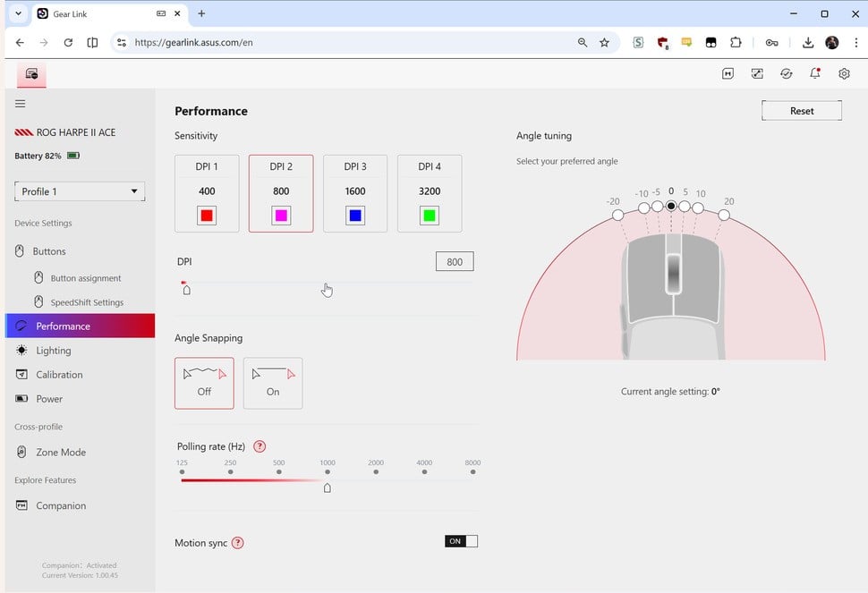The height and width of the screenshot is (593, 868).
Task: Bookmark this page with the star
Action: (605, 43)
